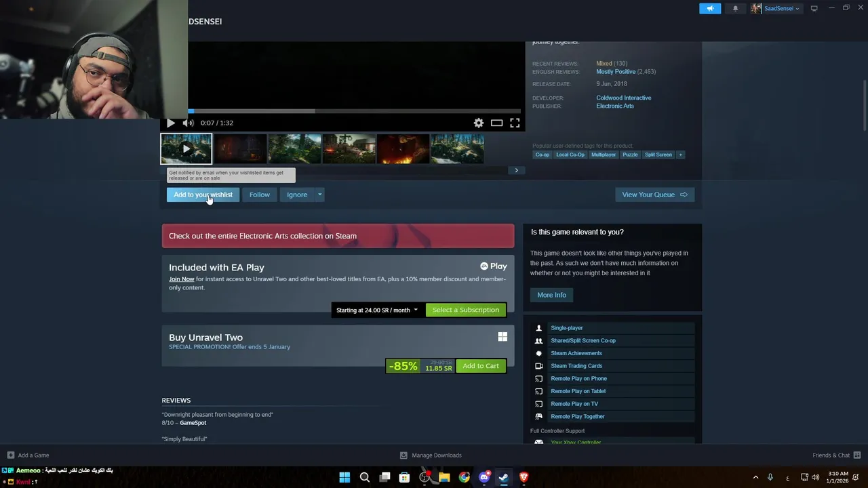
Task: Click Select a Subscription
Action: pyautogui.click(x=466, y=310)
